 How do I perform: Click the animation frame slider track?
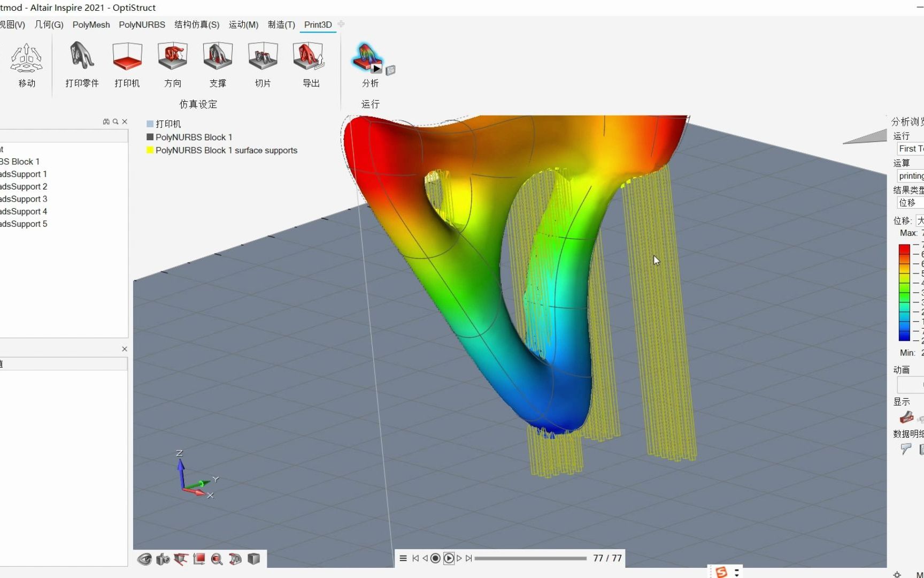[x=530, y=558]
